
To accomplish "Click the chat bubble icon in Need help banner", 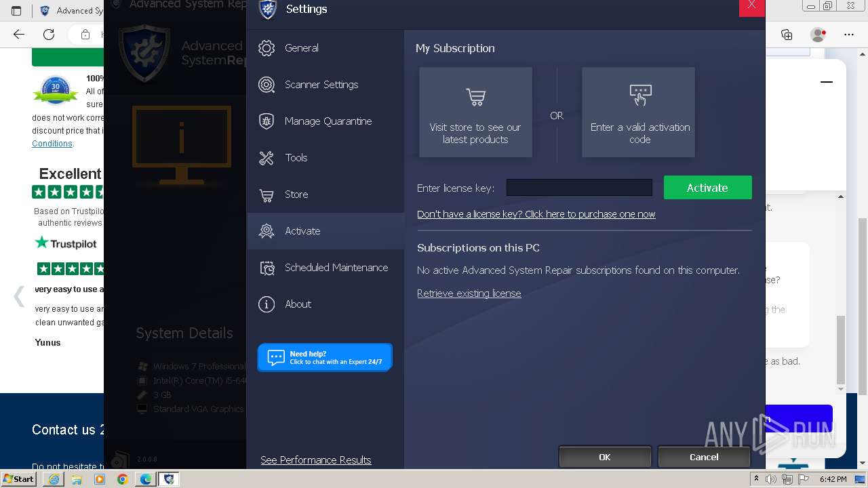I will (x=276, y=358).
